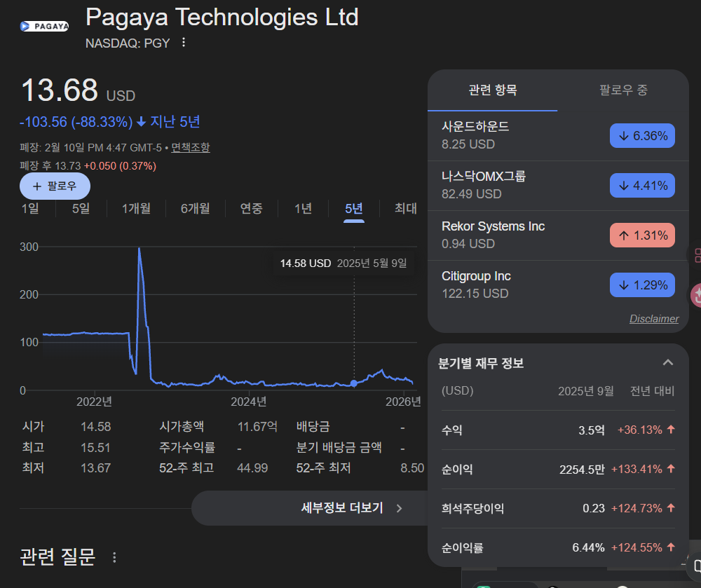701x588 pixels.
Task: Select the 1일 chart range
Action: click(30, 208)
